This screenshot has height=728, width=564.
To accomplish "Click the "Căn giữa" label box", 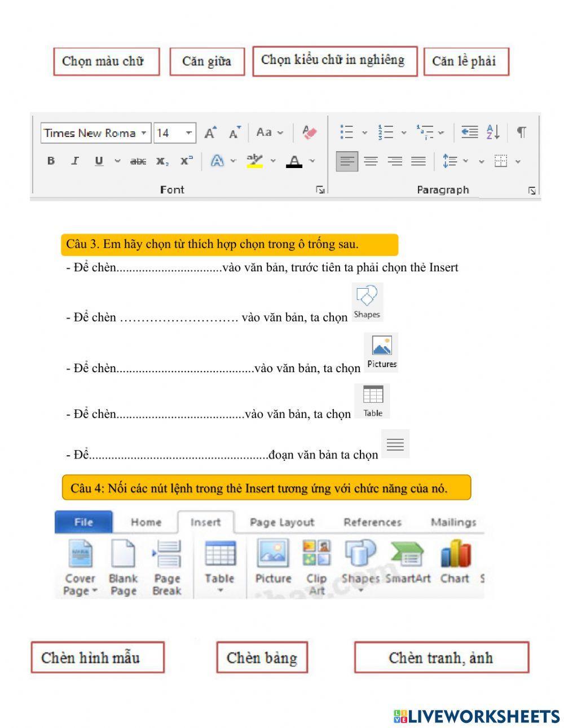I will [x=206, y=61].
